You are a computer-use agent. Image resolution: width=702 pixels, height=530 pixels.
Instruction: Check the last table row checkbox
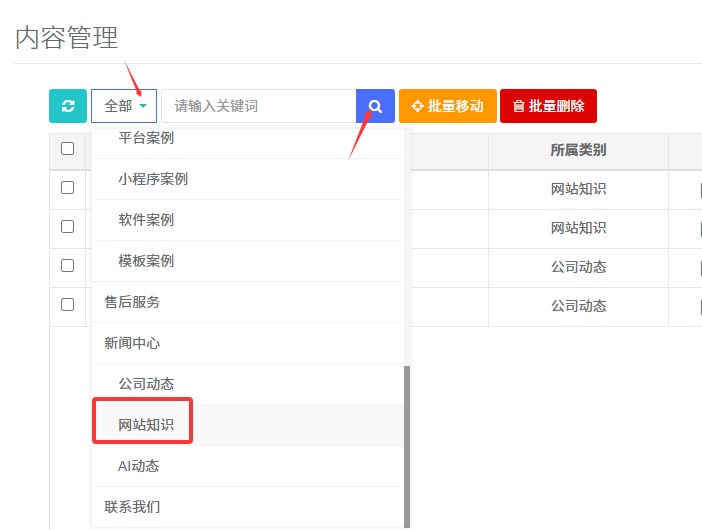point(68,304)
